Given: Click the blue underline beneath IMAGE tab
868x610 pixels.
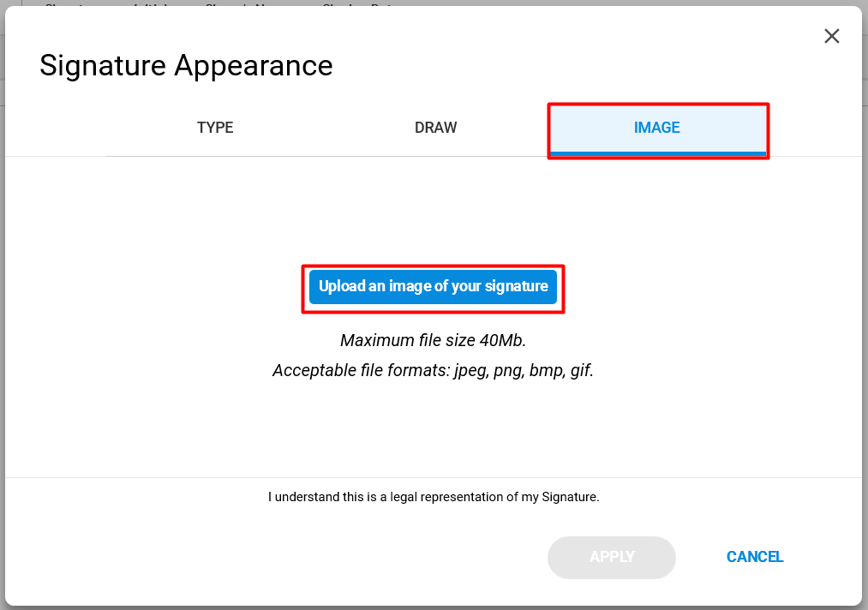Looking at the screenshot, I should coord(657,154).
